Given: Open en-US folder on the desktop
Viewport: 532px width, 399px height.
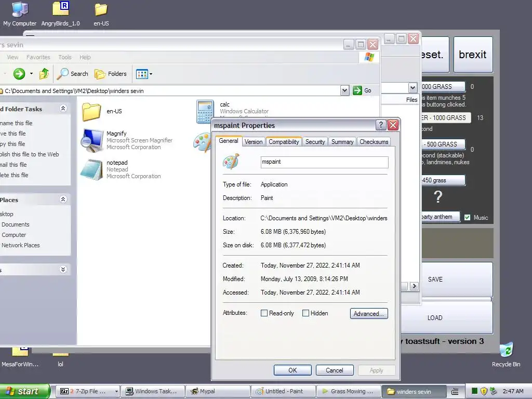Looking at the screenshot, I should [x=101, y=14].
